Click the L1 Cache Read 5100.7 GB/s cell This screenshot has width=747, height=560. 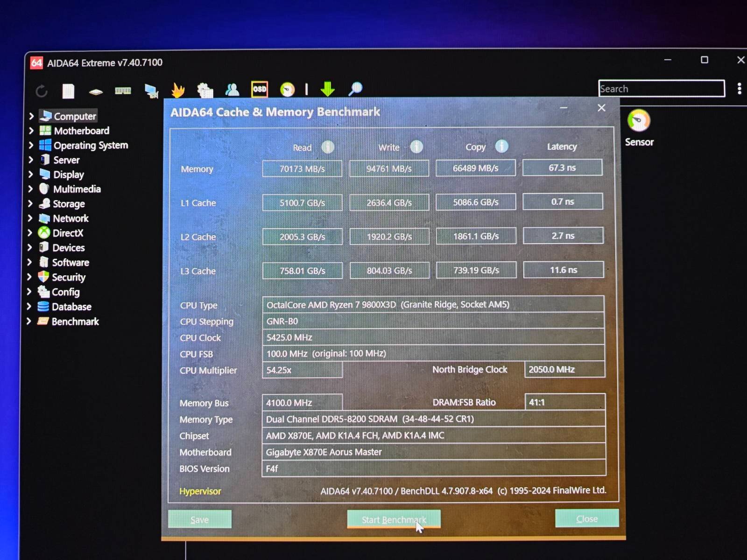(302, 203)
